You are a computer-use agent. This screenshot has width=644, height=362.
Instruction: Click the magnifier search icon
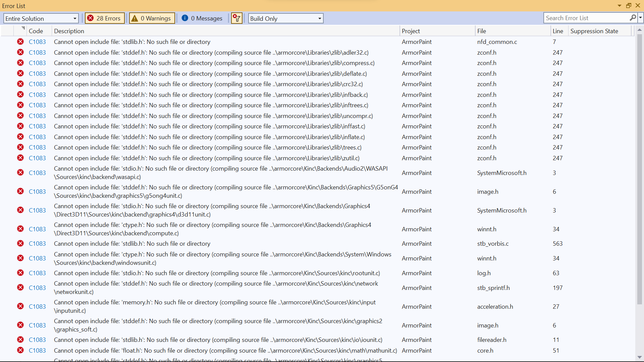coord(633,18)
